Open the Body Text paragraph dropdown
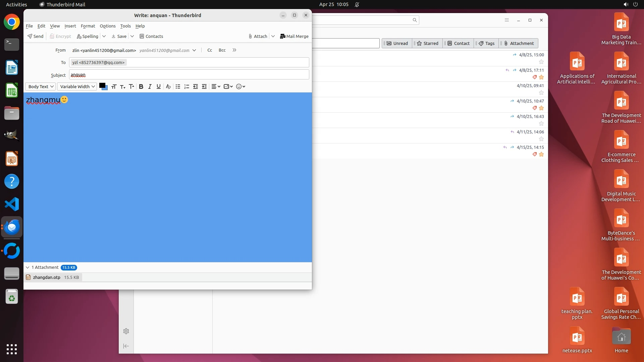The height and width of the screenshot is (362, 644). point(41,86)
